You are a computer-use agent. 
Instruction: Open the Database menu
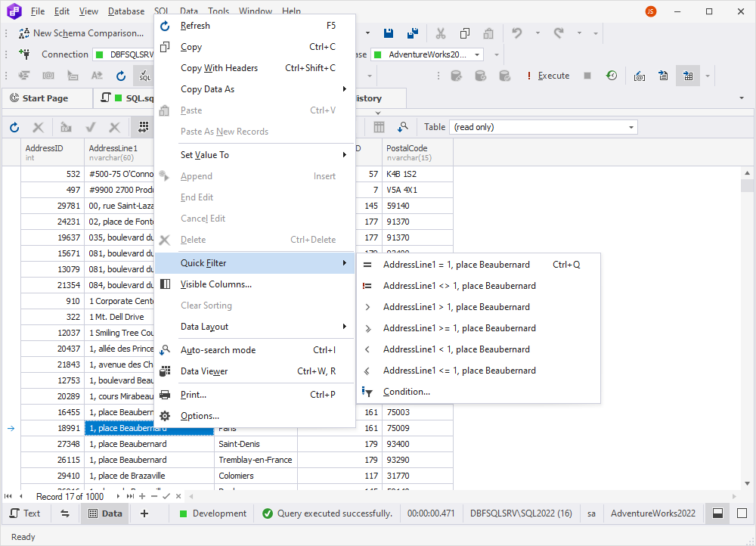click(x=125, y=11)
